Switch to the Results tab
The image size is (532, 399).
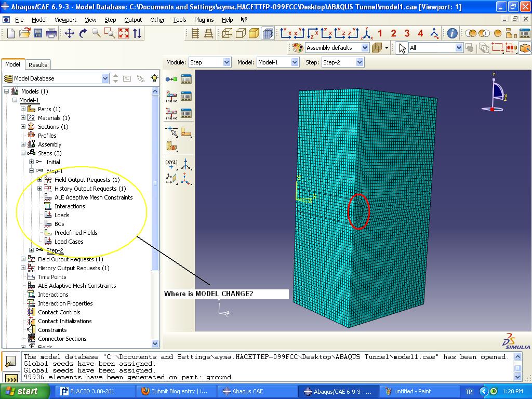37,65
